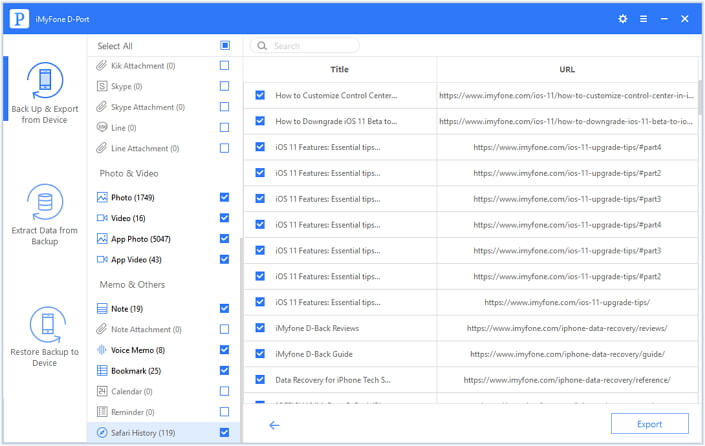Click the Skype icon
Image resolution: width=705 pixels, height=446 pixels.
(102, 86)
